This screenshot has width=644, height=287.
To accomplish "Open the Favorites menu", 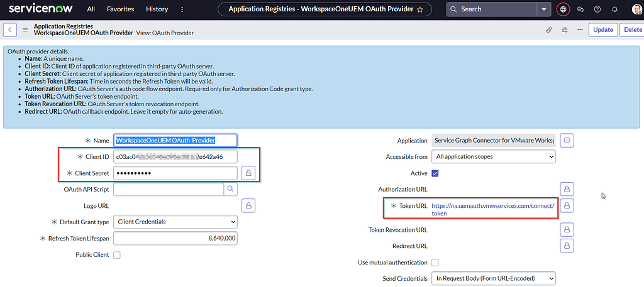I will click(119, 9).
